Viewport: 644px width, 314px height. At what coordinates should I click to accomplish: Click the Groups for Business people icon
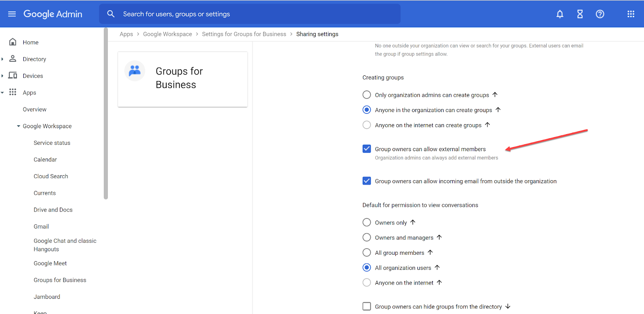(135, 71)
